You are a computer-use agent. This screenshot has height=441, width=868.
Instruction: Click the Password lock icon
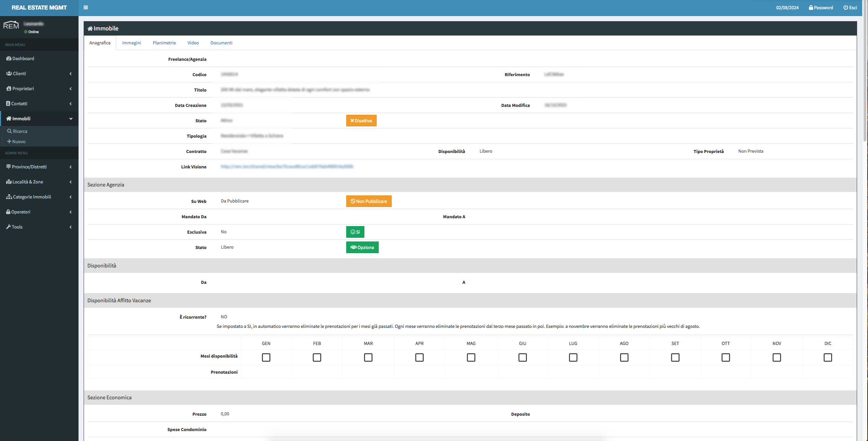[x=811, y=8]
